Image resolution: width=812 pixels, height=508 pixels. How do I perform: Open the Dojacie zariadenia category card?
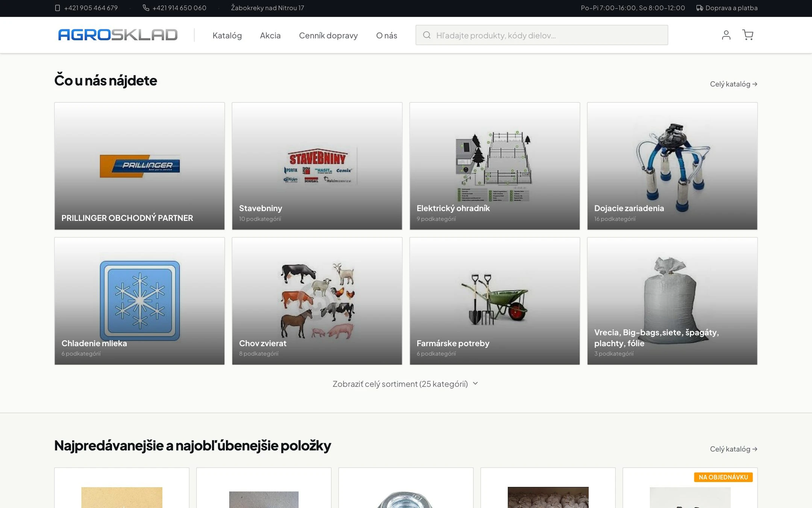point(672,166)
